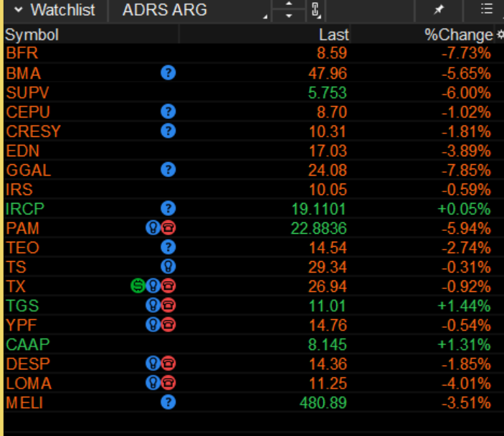
Task: Select the IRS symbol
Action: pos(19,189)
